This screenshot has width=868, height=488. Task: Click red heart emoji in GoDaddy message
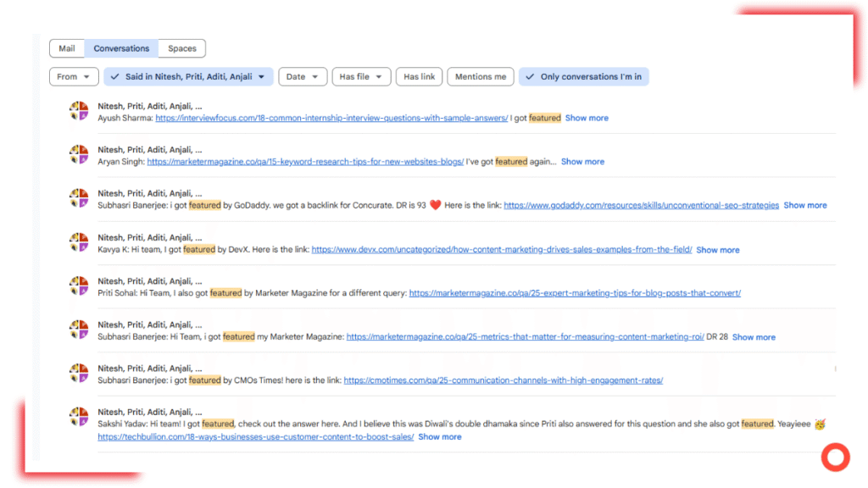pyautogui.click(x=435, y=205)
